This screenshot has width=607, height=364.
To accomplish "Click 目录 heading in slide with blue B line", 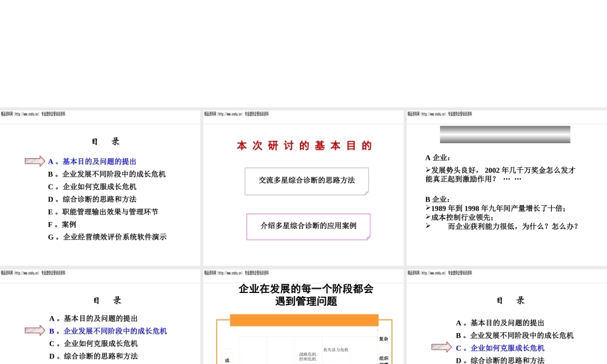I will 107,300.
